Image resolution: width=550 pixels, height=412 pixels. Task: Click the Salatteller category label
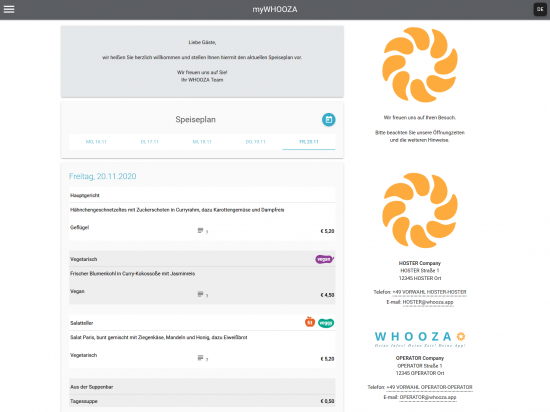[81, 323]
